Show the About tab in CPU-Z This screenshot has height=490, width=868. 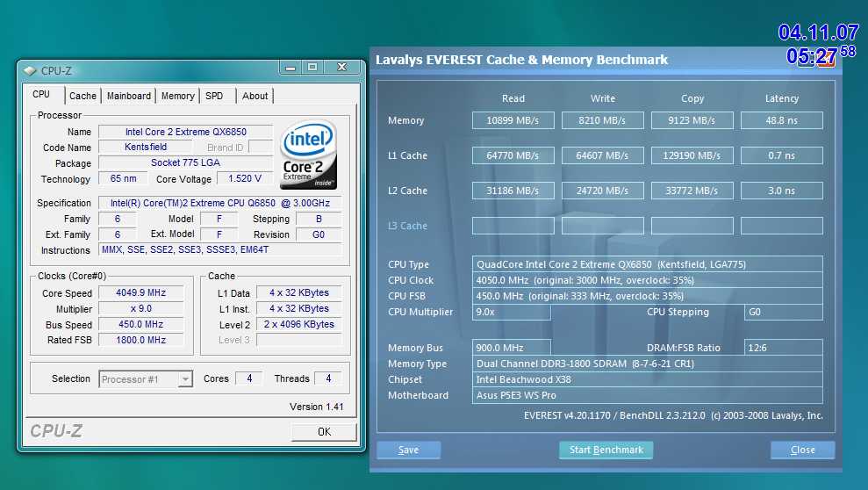coord(255,96)
